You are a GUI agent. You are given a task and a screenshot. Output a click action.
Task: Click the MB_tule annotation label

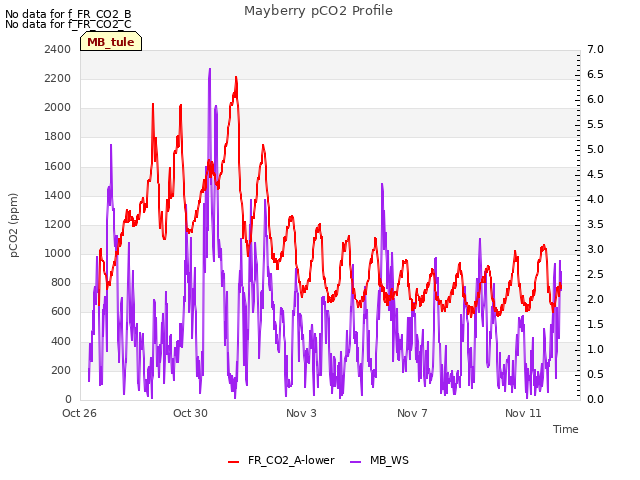pos(111,41)
